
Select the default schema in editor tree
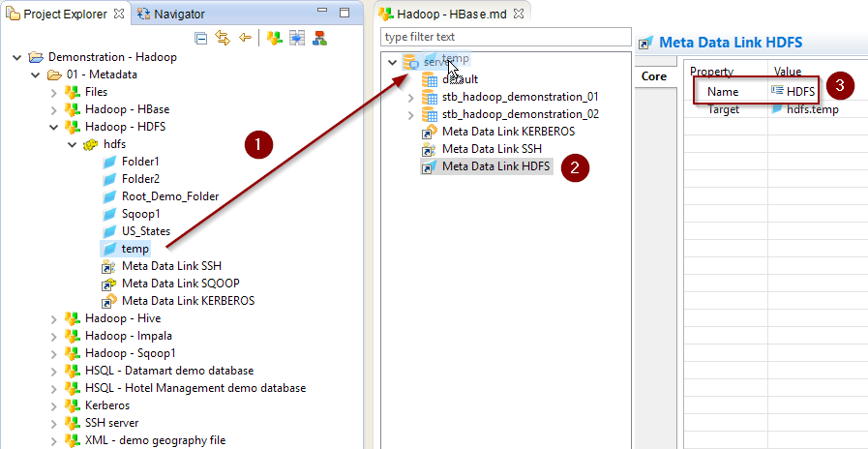(460, 79)
